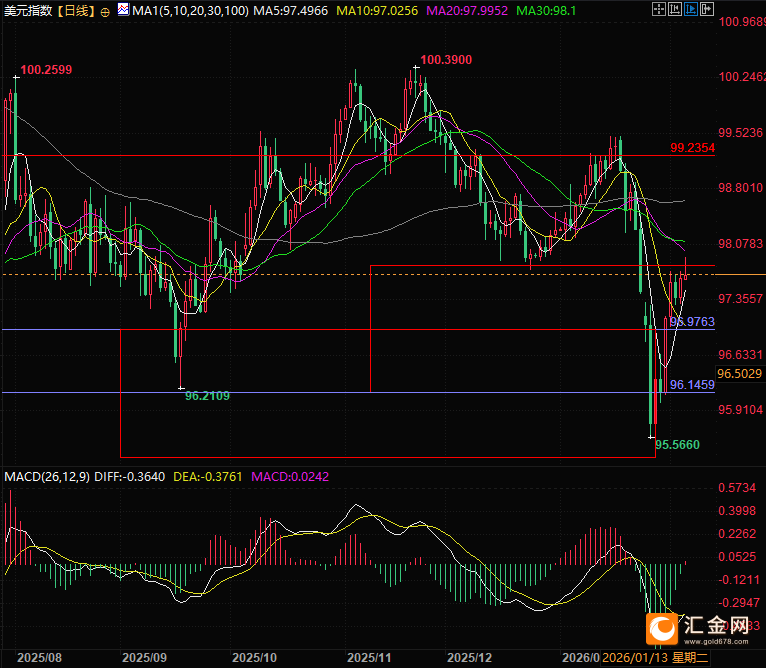Enable the crosshair cursor icon
This screenshot has width=766, height=668.
(659, 9)
